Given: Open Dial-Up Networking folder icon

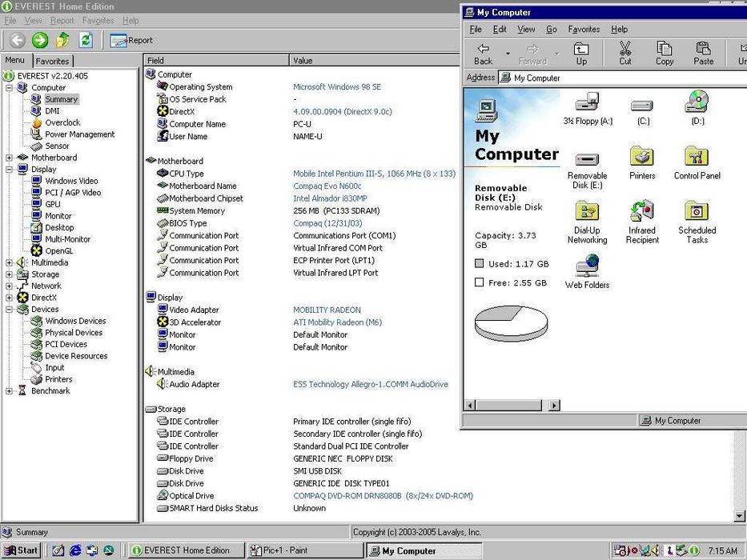Looking at the screenshot, I should pos(587,222).
